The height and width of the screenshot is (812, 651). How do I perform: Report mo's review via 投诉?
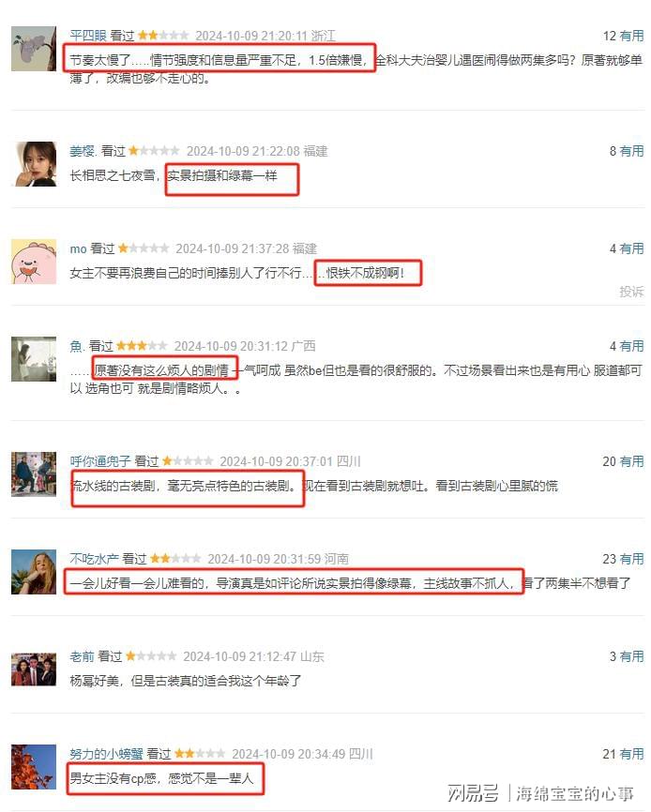[x=631, y=292]
